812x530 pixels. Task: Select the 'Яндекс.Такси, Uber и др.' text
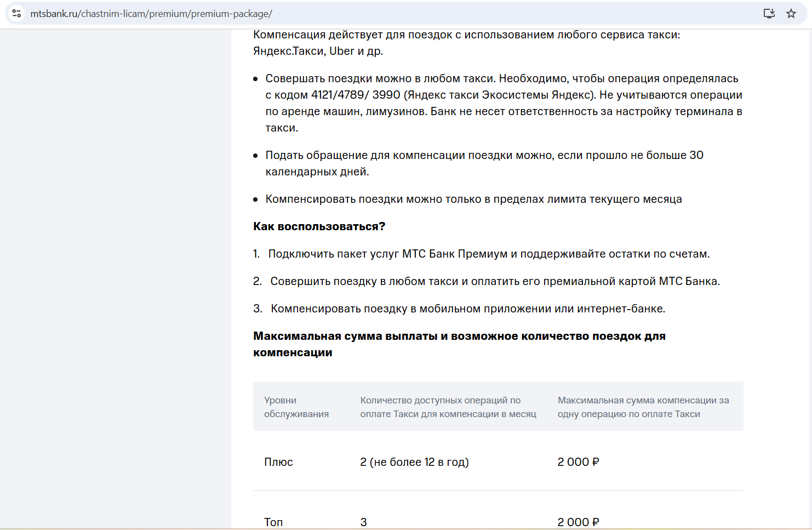pos(318,51)
